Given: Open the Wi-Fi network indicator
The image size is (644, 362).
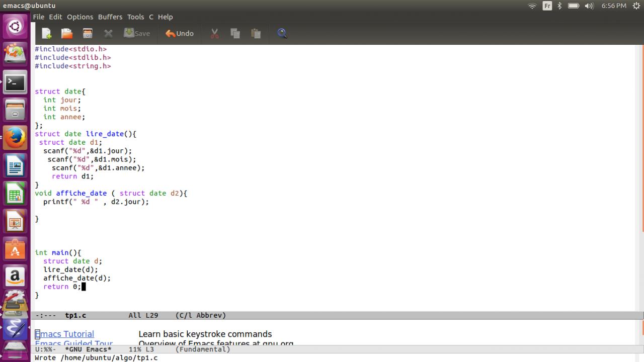Looking at the screenshot, I should (x=532, y=6).
